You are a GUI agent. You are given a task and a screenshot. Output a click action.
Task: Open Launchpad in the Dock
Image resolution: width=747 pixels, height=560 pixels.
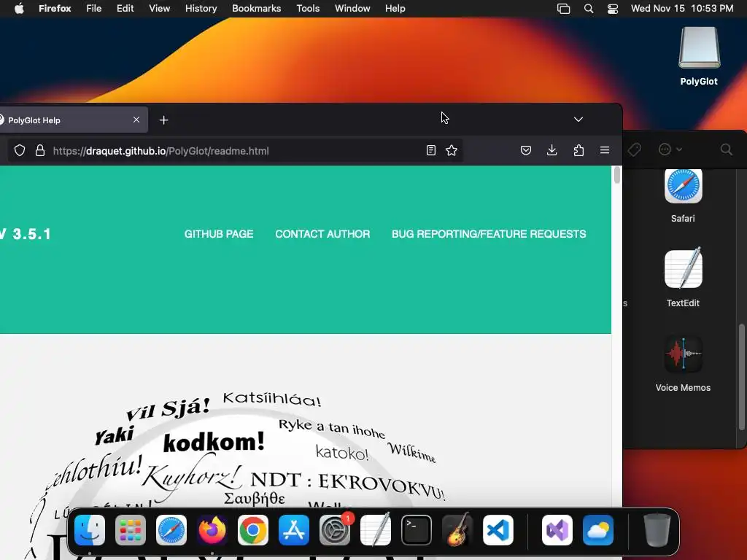(131, 530)
